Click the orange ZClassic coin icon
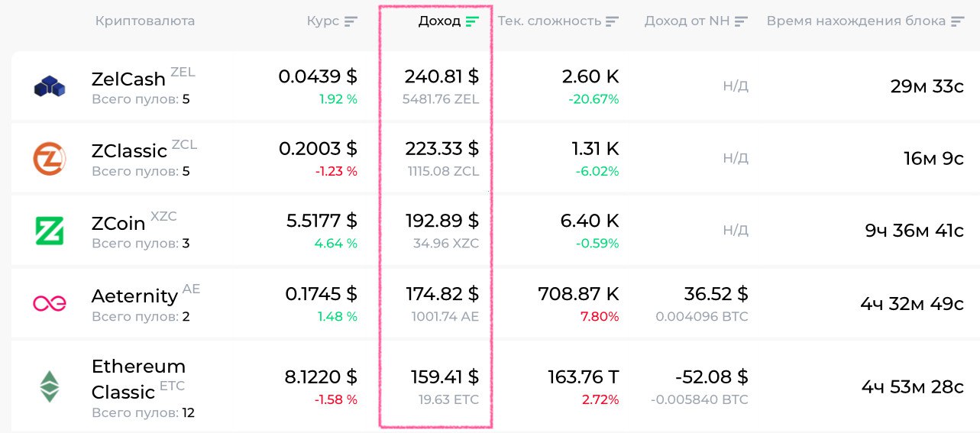 tap(50, 159)
